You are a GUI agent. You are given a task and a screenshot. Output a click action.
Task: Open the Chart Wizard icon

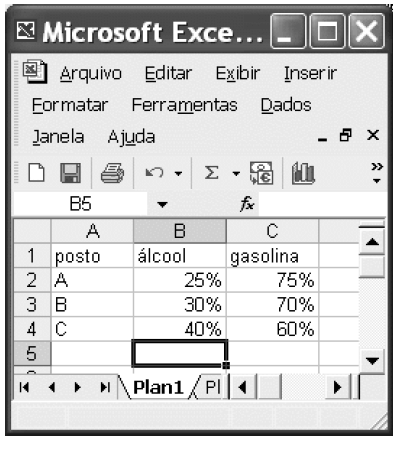303,173
